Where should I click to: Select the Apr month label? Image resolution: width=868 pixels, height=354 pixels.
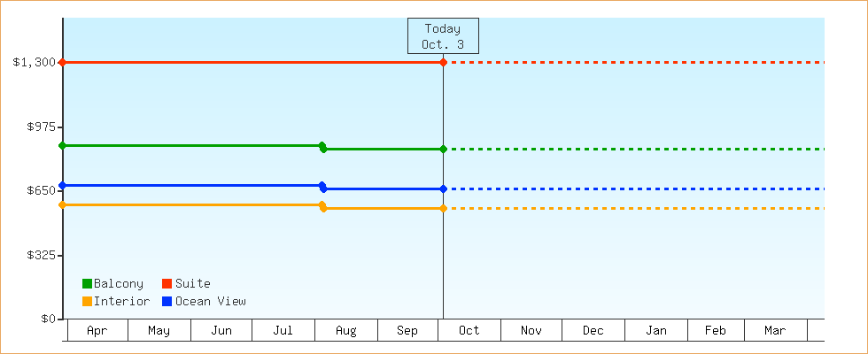(x=97, y=331)
